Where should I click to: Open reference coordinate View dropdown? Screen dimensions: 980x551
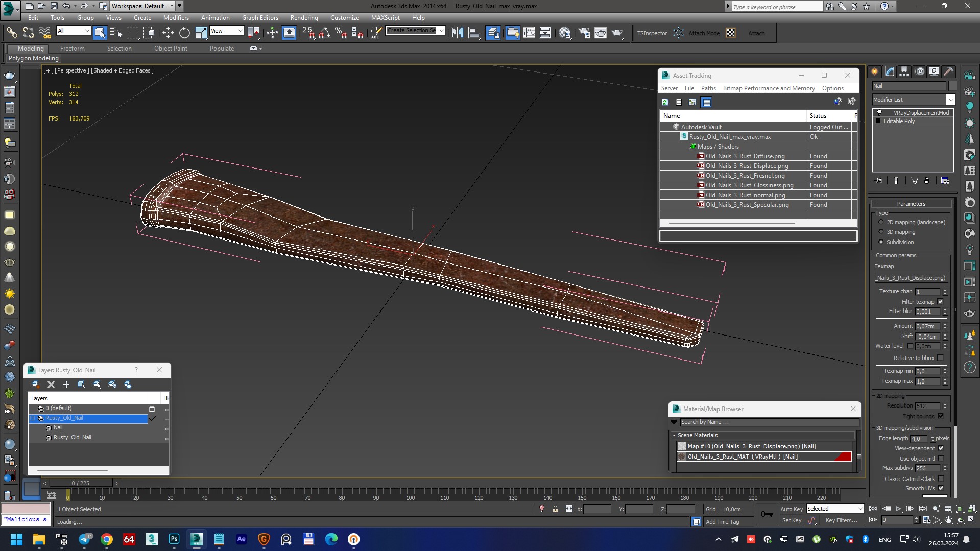tap(240, 31)
